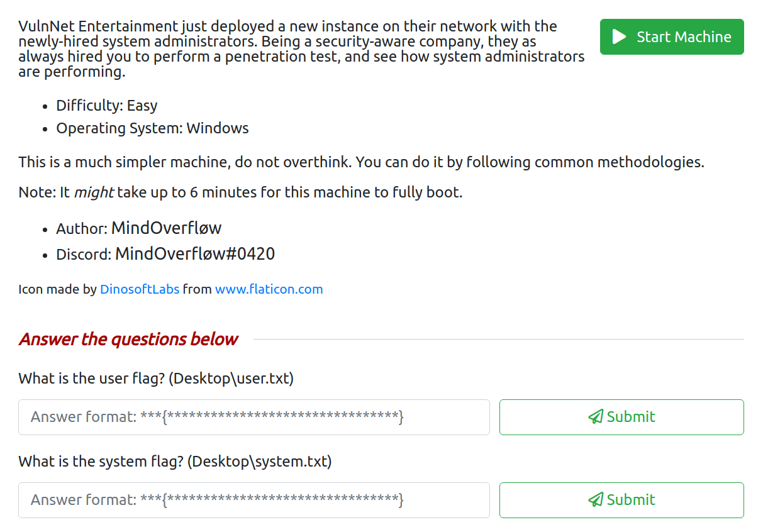Click the 'Difficulty: Easy' bullet item

(x=106, y=106)
